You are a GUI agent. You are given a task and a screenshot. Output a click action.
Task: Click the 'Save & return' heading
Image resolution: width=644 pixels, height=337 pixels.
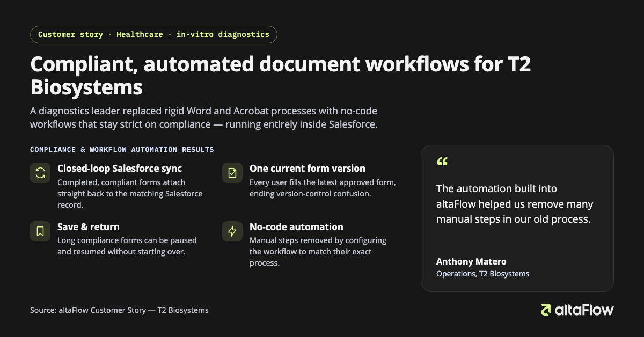coord(89,226)
